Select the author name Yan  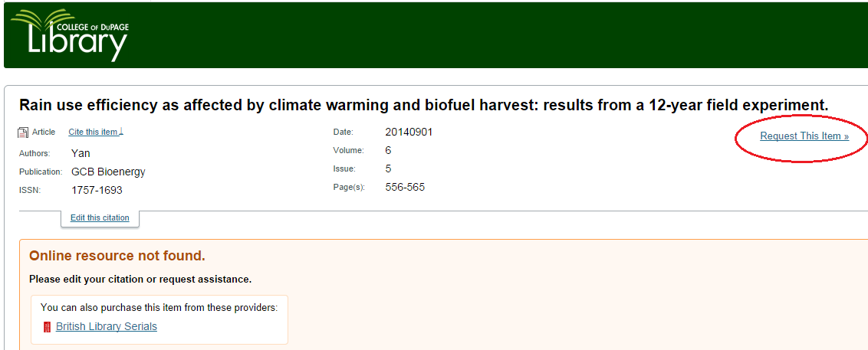(x=81, y=153)
